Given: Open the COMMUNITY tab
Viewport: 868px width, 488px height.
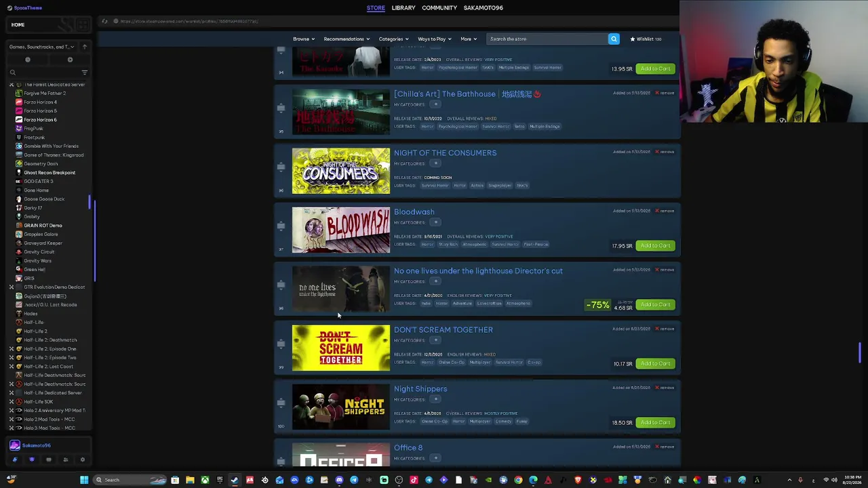Looking at the screenshot, I should [x=439, y=8].
